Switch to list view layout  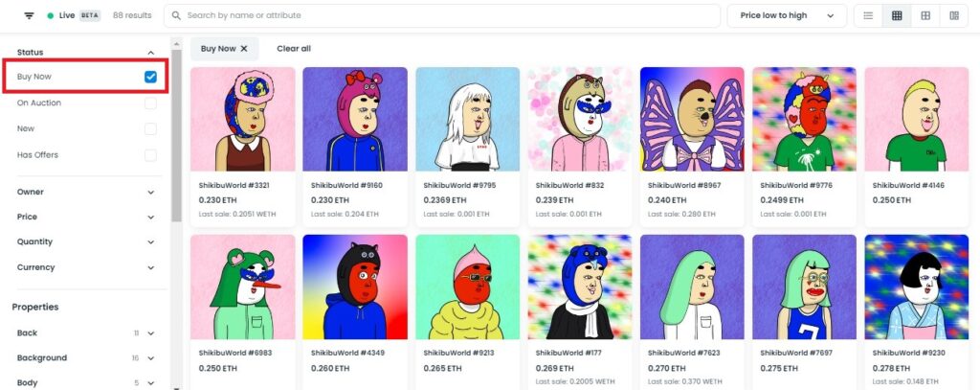868,15
